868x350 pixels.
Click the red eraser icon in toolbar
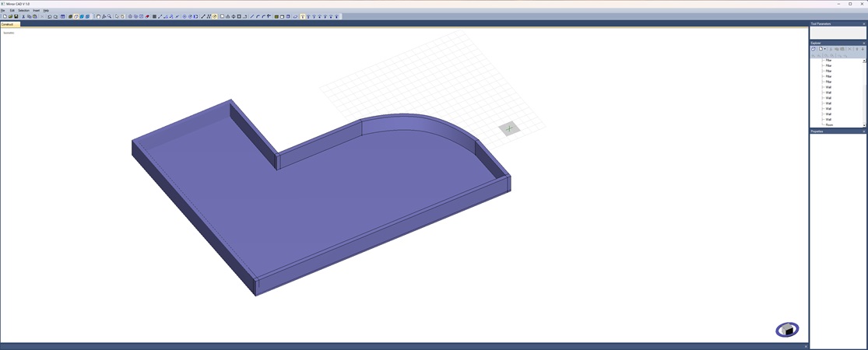click(x=147, y=16)
